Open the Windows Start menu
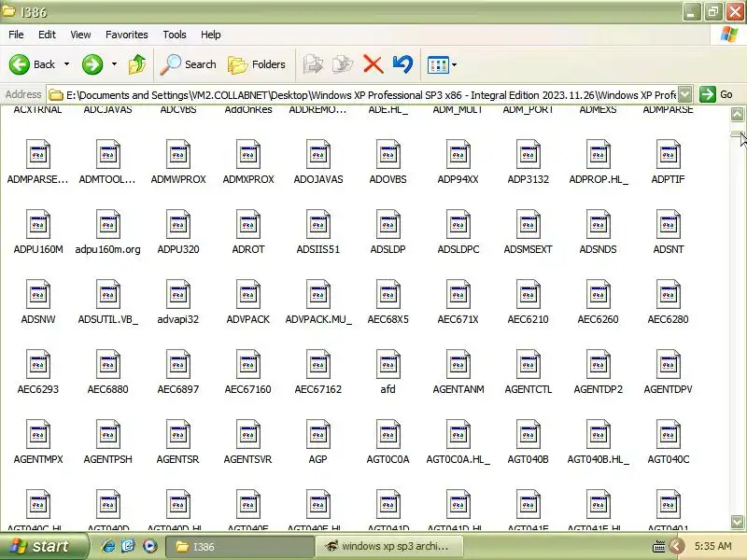Image resolution: width=747 pixels, height=560 pixels. 44,546
